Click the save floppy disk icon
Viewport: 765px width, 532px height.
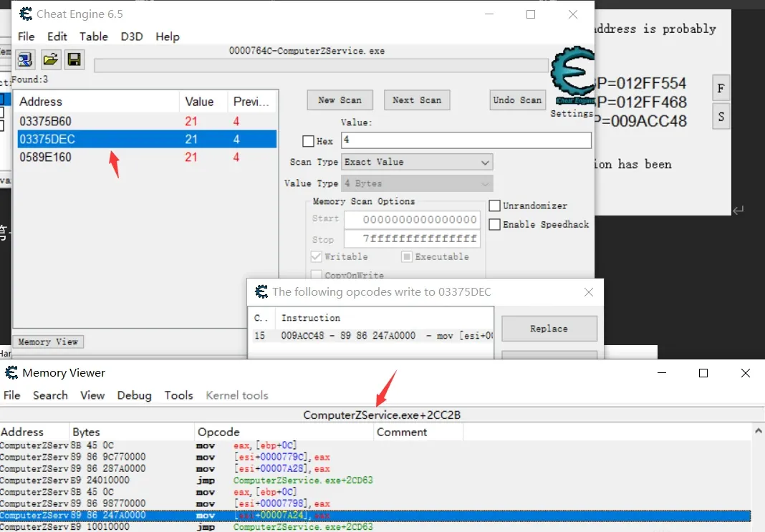pyautogui.click(x=74, y=59)
